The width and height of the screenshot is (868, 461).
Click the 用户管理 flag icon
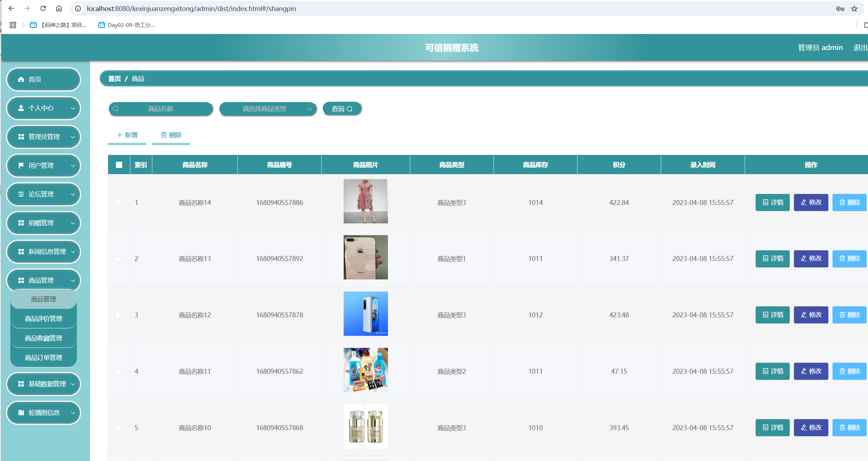coord(21,166)
